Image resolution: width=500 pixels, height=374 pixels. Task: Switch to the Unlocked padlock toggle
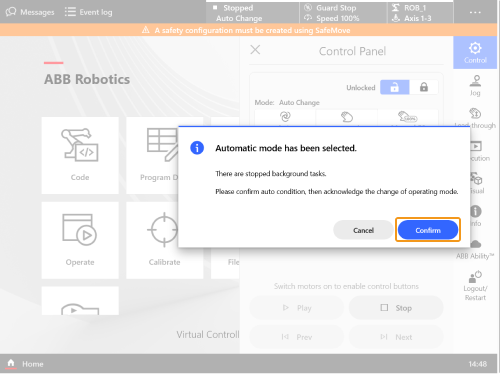pos(394,87)
